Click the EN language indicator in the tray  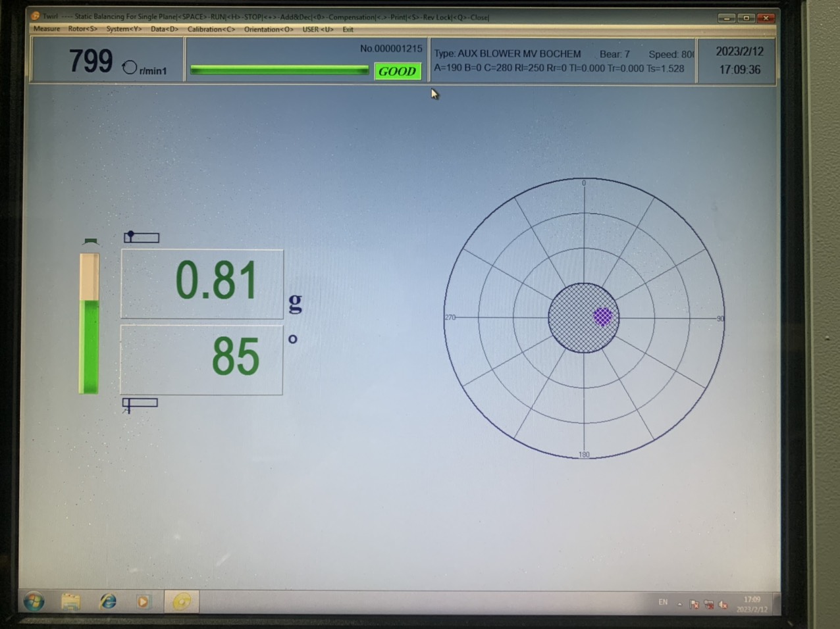click(663, 602)
